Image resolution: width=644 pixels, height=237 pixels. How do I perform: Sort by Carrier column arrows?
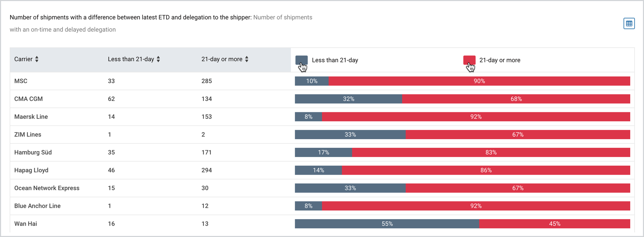tap(37, 59)
